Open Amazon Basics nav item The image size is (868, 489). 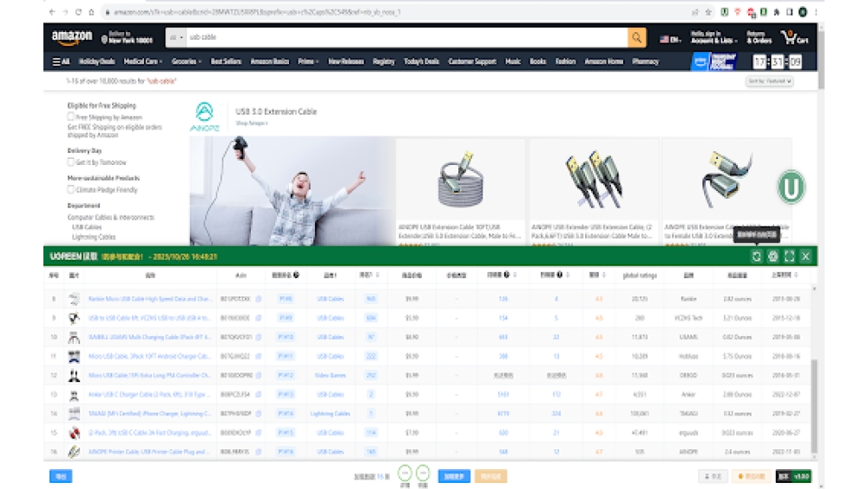pos(270,62)
